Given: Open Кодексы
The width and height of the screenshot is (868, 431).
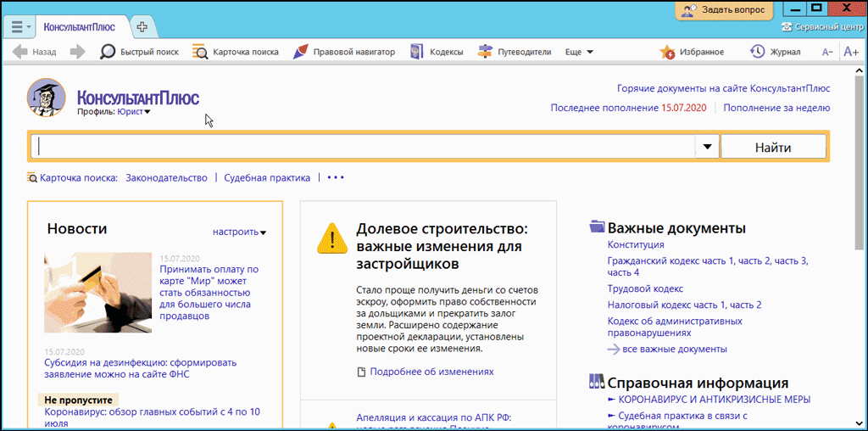Looking at the screenshot, I should (437, 52).
